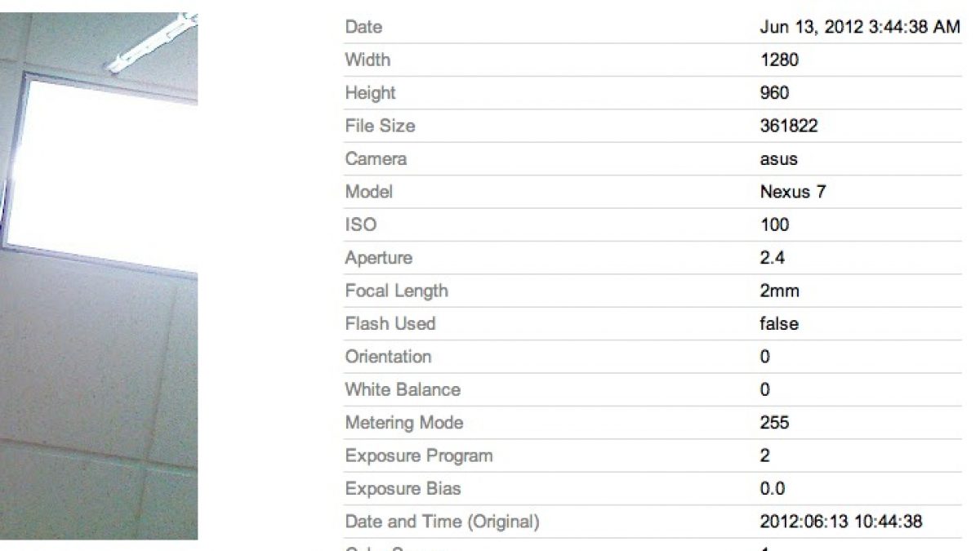The image size is (980, 551).
Task: Select the date value Jun 13, 2012 3:44:38 AM
Action: [859, 27]
